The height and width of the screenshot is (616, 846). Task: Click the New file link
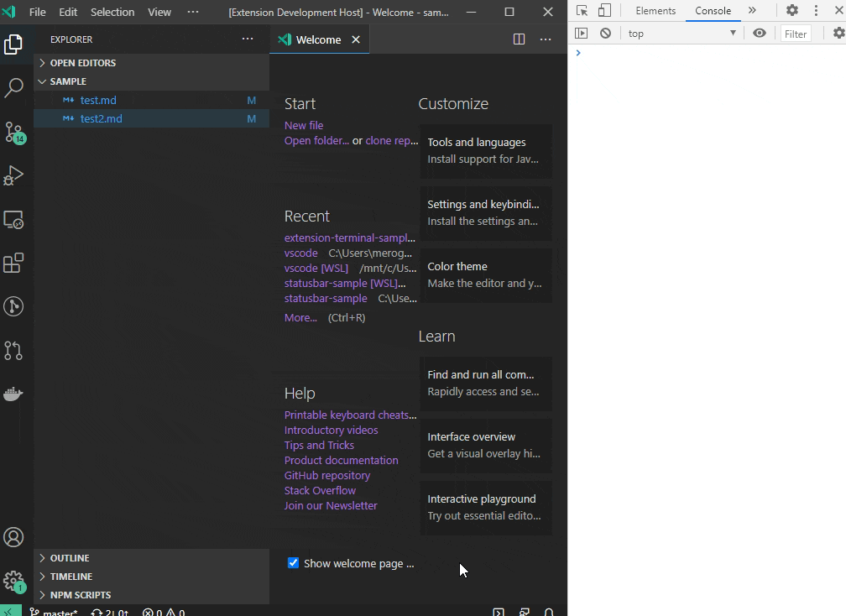[304, 125]
